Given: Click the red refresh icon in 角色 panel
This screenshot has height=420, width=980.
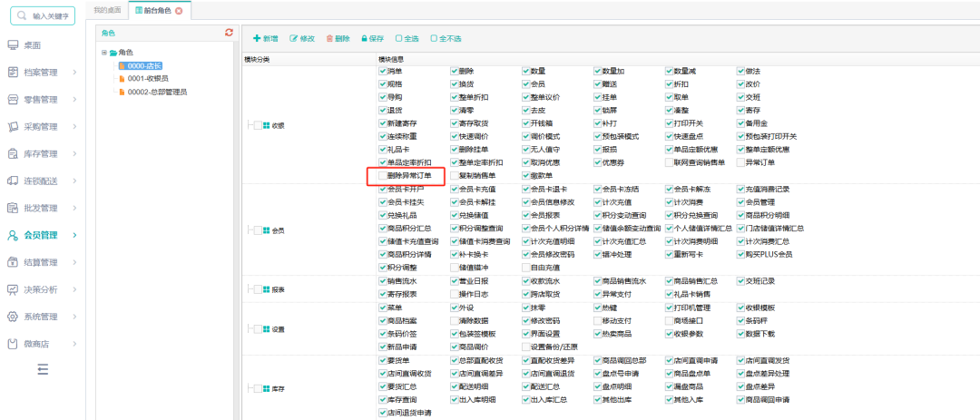Looking at the screenshot, I should pyautogui.click(x=229, y=33).
